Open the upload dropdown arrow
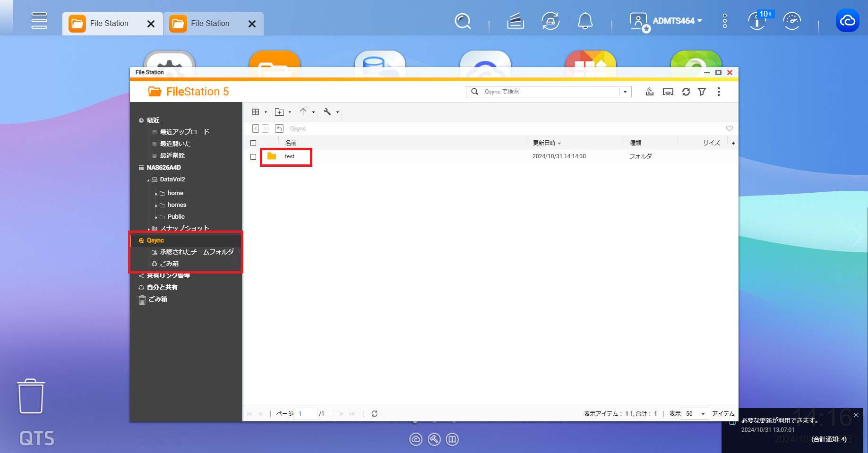 313,112
